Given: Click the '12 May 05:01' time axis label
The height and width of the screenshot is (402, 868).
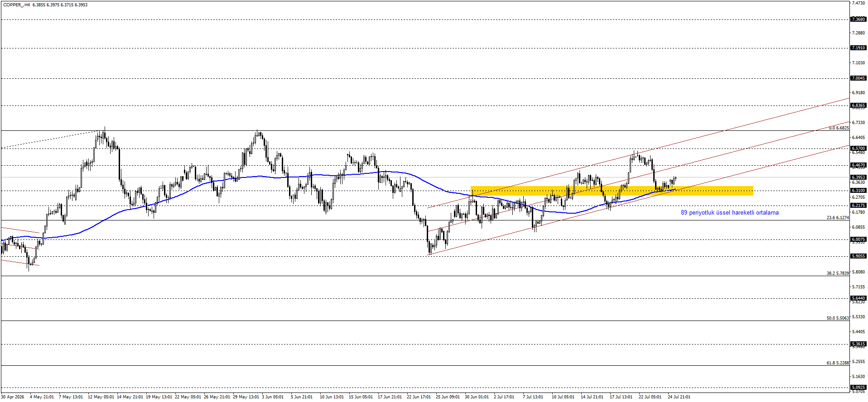Looking at the screenshot, I should pyautogui.click(x=101, y=397).
